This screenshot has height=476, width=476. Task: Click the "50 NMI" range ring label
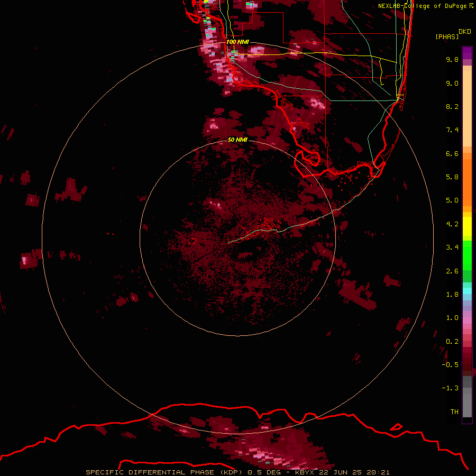tap(237, 140)
